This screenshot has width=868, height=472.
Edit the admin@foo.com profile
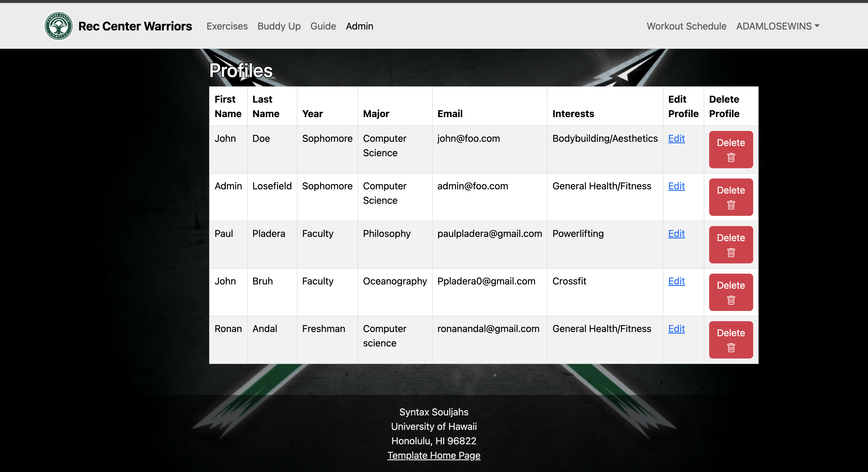pos(676,186)
